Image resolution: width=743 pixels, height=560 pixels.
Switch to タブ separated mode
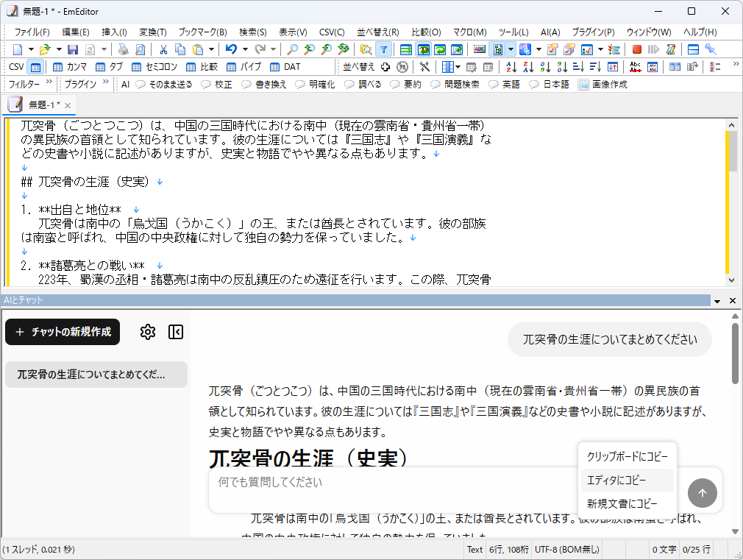[x=109, y=67]
